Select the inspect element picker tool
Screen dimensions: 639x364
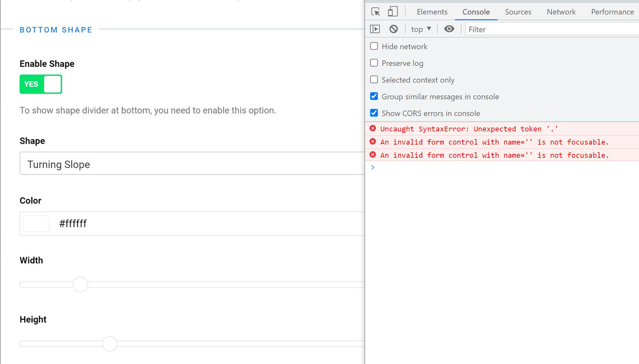tap(375, 11)
